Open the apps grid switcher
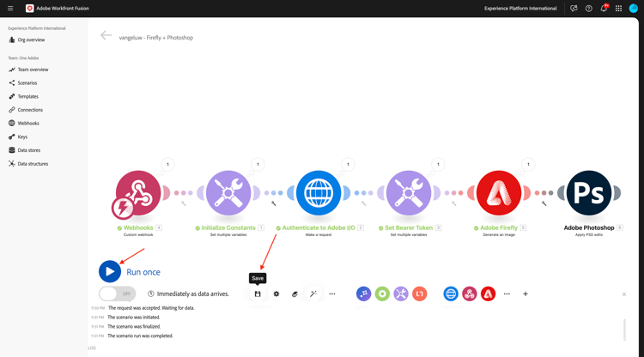The image size is (644, 357). pos(618,9)
